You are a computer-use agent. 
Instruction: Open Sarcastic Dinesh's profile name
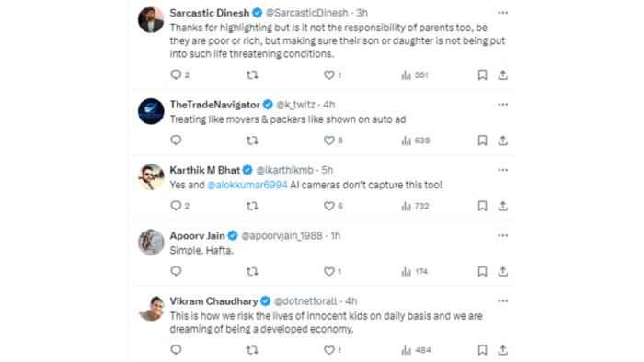point(210,13)
